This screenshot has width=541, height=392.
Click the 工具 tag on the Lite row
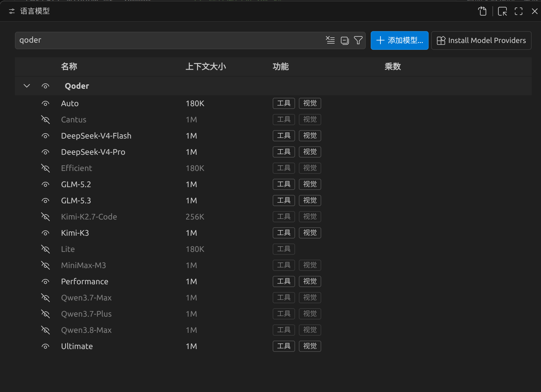click(x=284, y=249)
